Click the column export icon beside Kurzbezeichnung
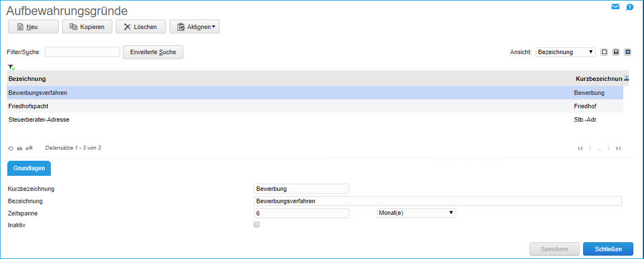Image resolution: width=644 pixels, height=259 pixels. pos(626,79)
